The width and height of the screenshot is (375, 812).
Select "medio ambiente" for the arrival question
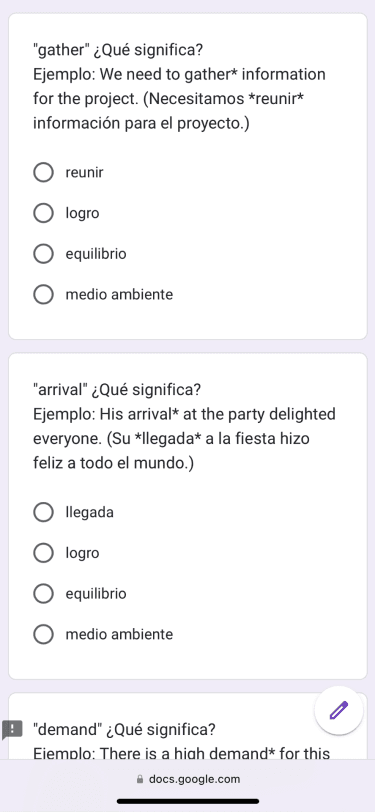[44, 634]
